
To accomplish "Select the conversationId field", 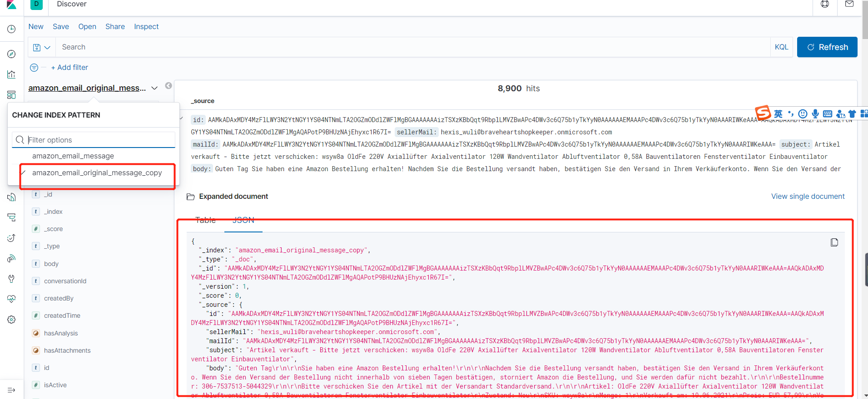I will click(x=65, y=281).
